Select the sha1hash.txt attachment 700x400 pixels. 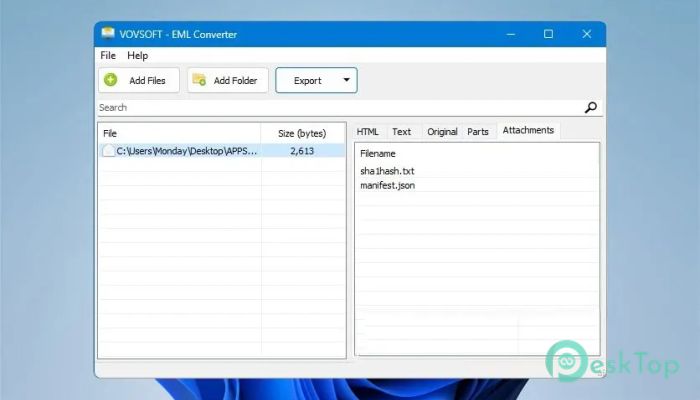click(x=387, y=171)
